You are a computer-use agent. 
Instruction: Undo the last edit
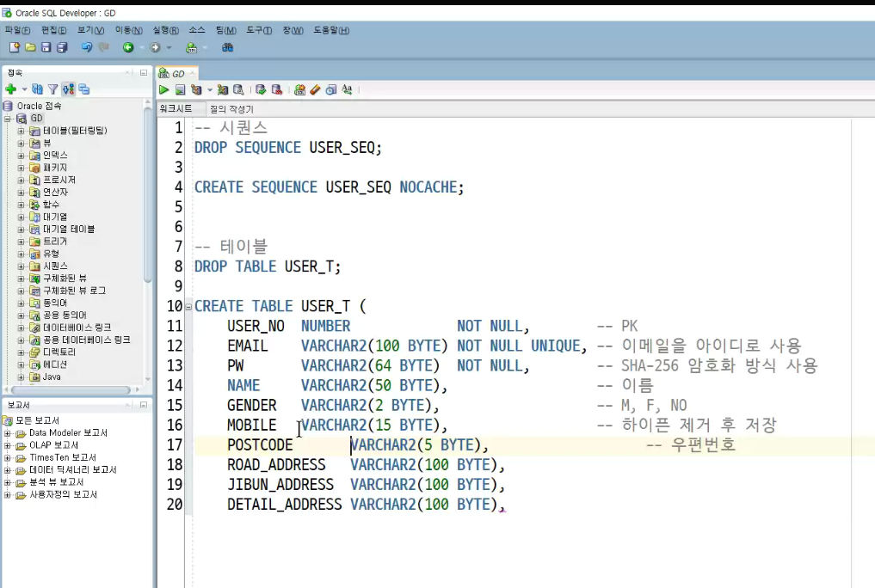(x=87, y=47)
